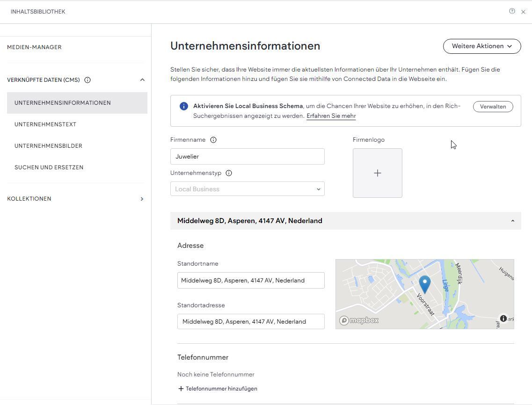Viewport: 532px width, 405px height.
Task: Open info icon next to Verknüpfte Daten (CMS)
Action: click(x=87, y=80)
